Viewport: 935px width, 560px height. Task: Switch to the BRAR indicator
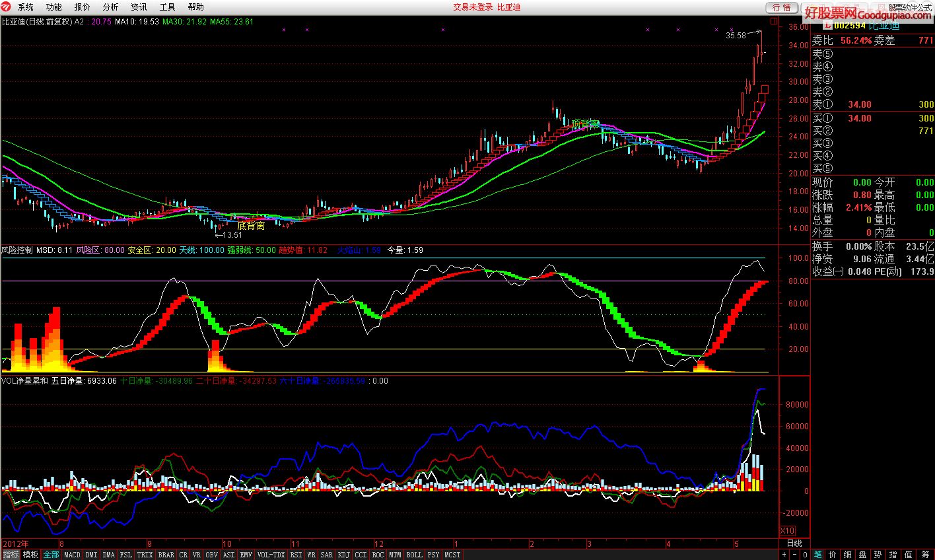pos(166,554)
